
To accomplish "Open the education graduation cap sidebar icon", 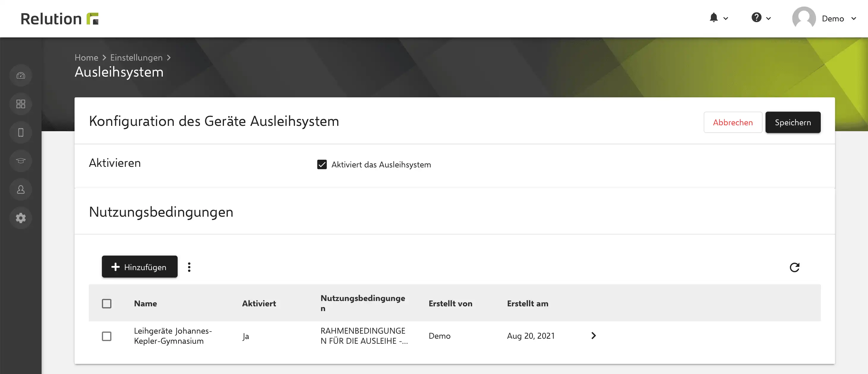I will 20,161.
